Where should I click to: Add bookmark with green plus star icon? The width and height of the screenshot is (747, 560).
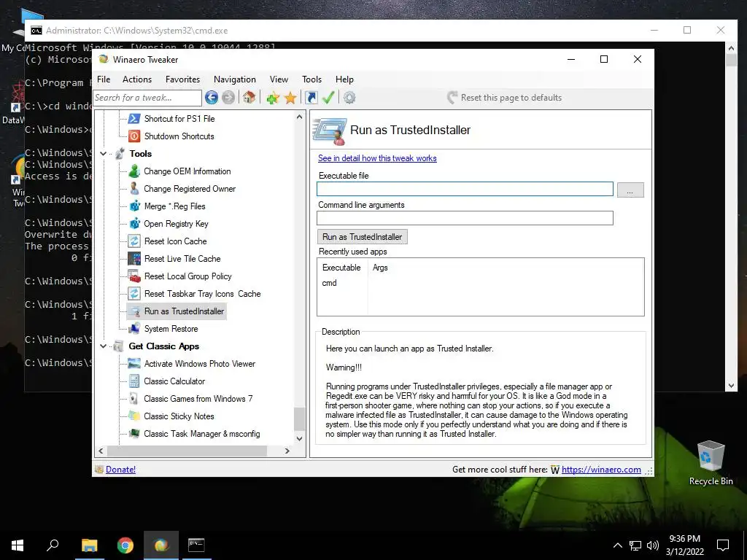tap(273, 98)
